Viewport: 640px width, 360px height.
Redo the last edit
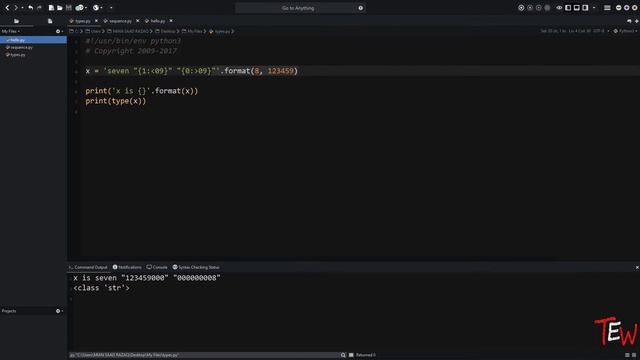tap(39, 8)
